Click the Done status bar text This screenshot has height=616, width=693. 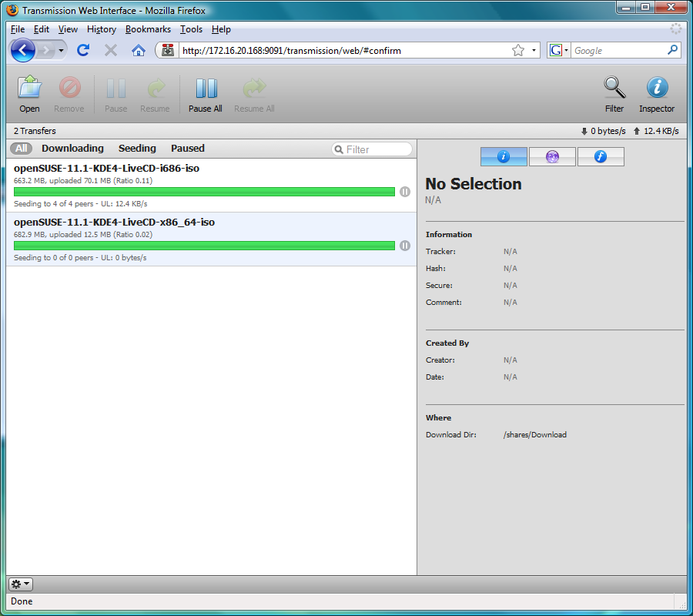(22, 601)
